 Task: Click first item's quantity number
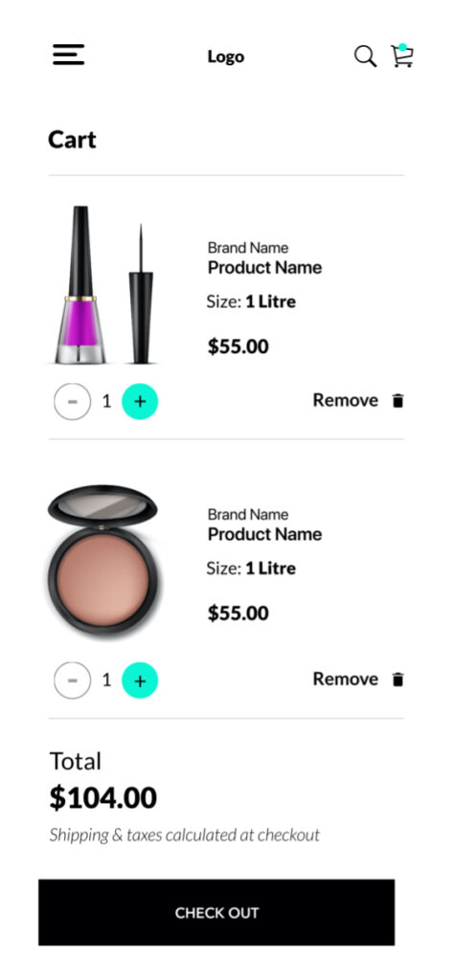pyautogui.click(x=106, y=401)
